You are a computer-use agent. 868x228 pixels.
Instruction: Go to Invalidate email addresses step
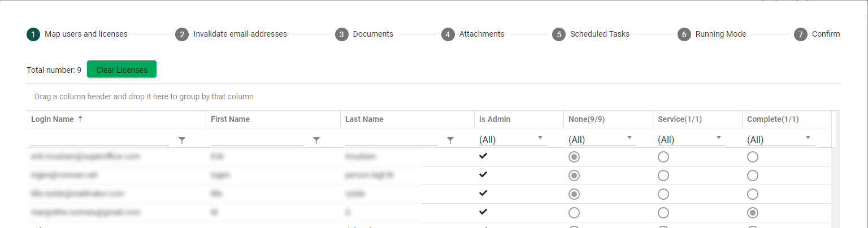pyautogui.click(x=240, y=34)
